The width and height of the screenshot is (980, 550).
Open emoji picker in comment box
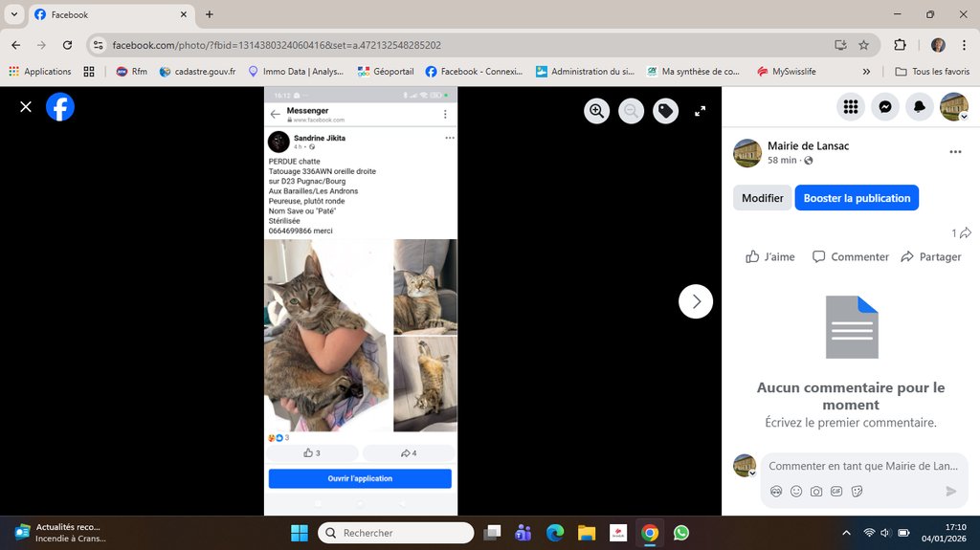click(x=796, y=491)
